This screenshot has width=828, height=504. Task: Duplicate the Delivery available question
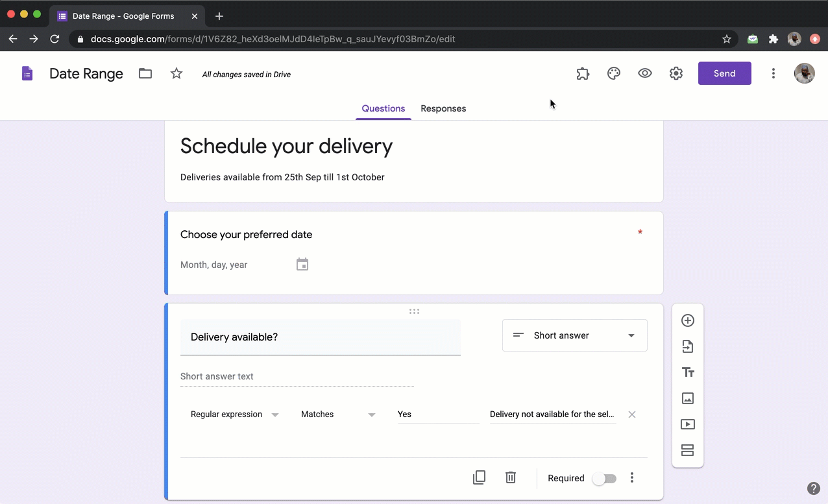[x=479, y=478]
